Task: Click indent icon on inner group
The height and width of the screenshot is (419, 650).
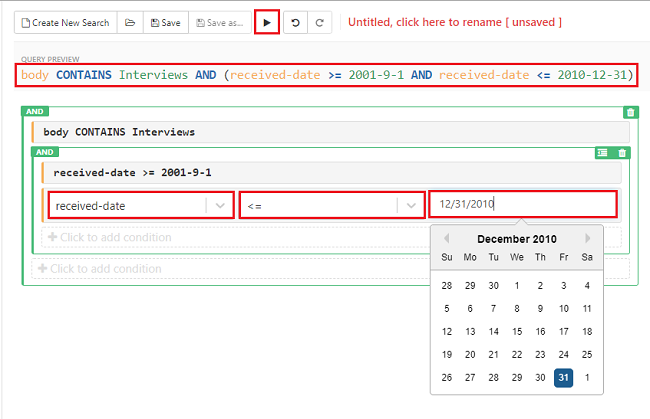Action: [603, 153]
